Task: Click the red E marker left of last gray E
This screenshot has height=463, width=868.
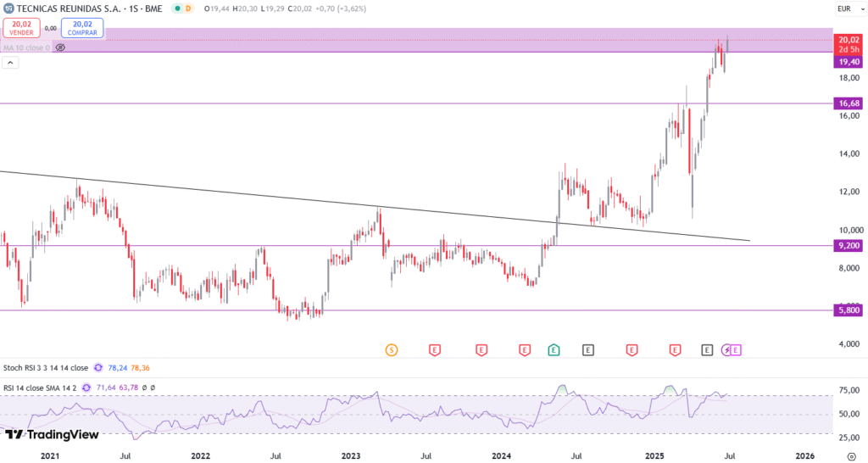Action: coord(675,350)
